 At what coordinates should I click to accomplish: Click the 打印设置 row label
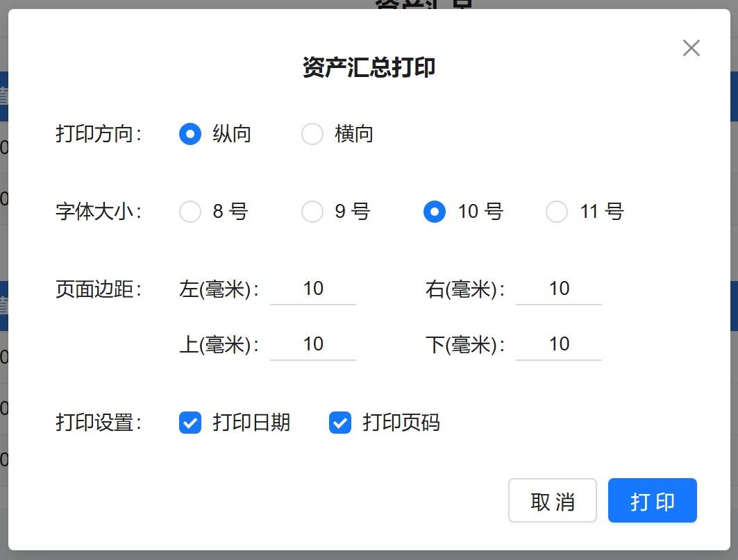98,423
